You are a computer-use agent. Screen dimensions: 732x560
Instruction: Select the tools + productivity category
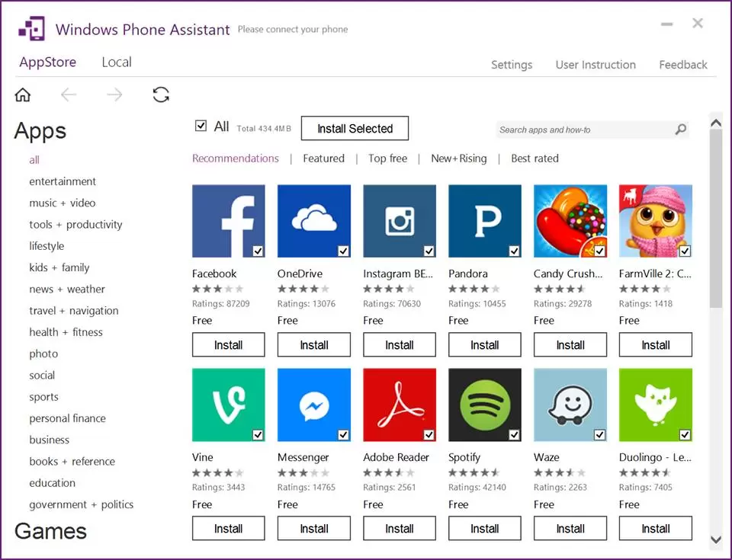75,225
